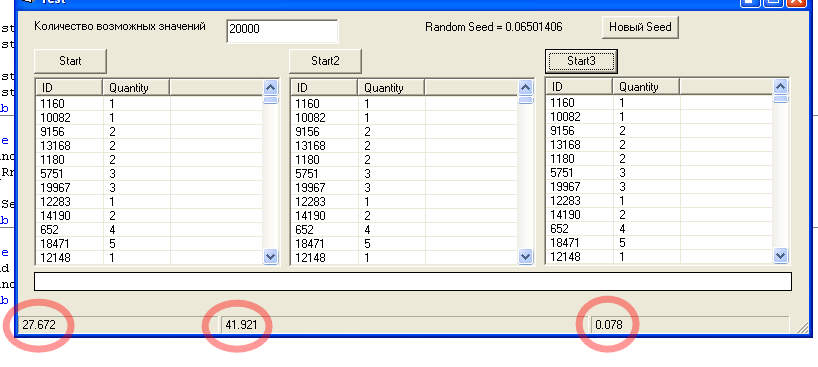Click the Start button
This screenshot has width=818, height=367.
[x=70, y=61]
